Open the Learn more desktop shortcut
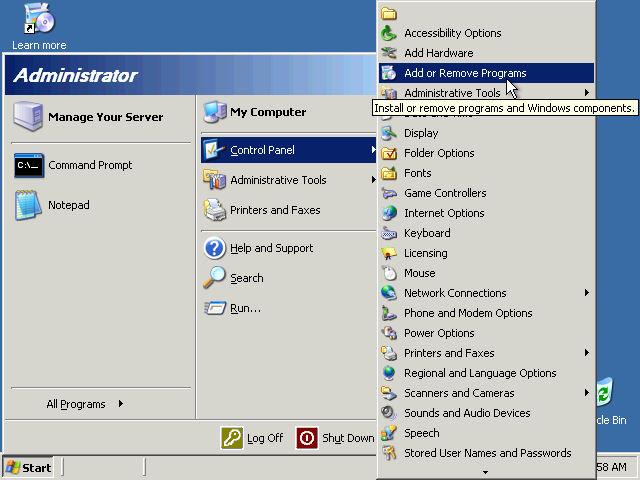This screenshot has width=640, height=480. [x=38, y=20]
